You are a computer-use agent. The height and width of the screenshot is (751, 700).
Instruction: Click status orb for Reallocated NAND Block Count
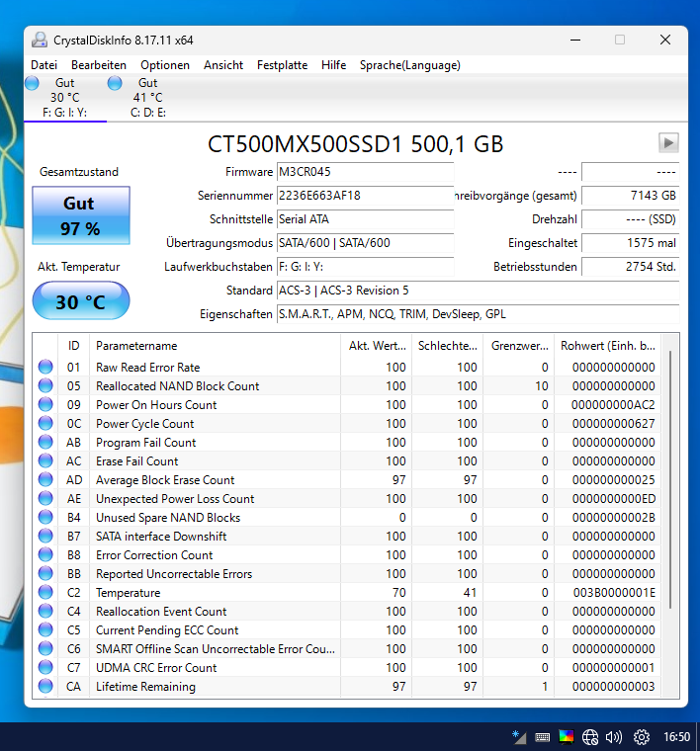click(45, 385)
